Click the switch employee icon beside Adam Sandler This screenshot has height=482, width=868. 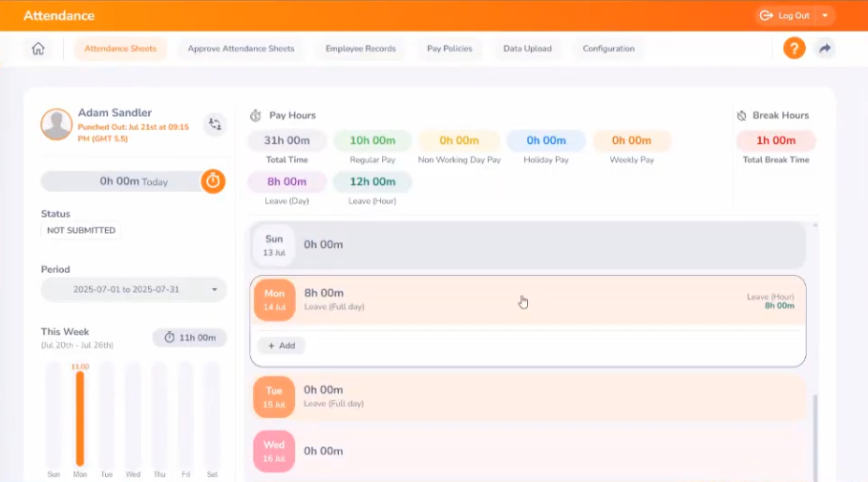pos(215,124)
